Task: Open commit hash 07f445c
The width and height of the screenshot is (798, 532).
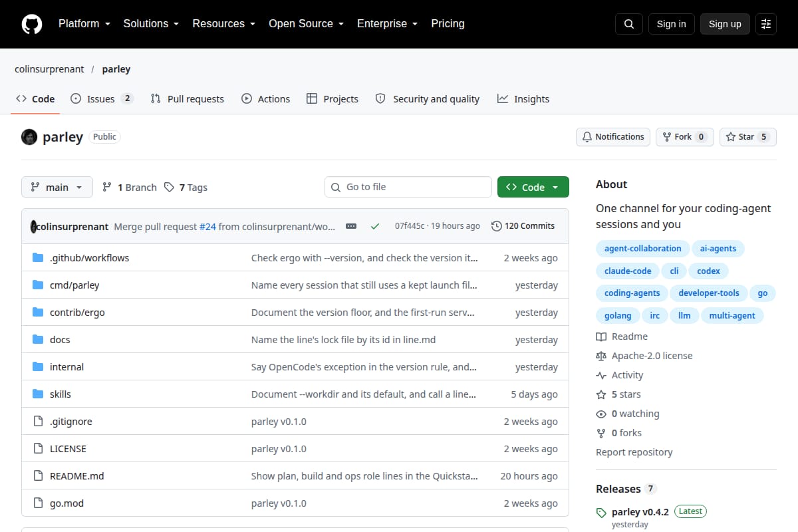Action: [411, 226]
